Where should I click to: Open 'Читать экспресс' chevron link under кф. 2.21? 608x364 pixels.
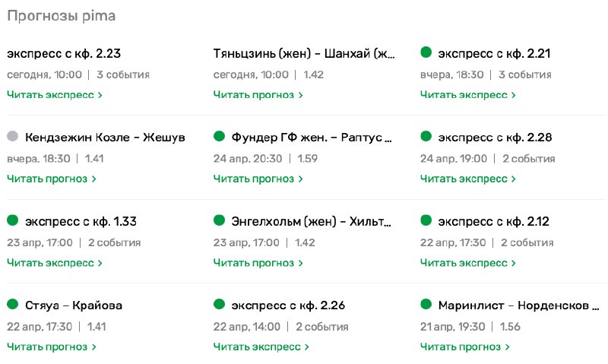467,95
